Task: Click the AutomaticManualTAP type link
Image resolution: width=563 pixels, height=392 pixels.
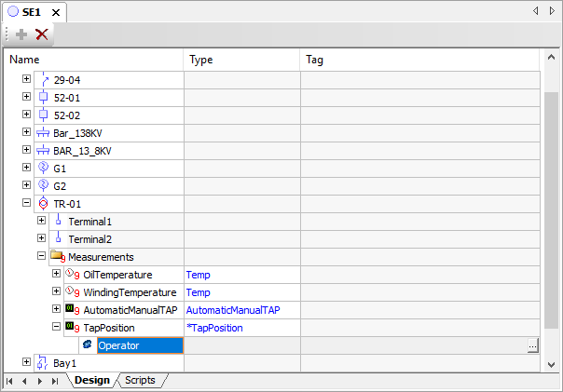Action: point(233,310)
